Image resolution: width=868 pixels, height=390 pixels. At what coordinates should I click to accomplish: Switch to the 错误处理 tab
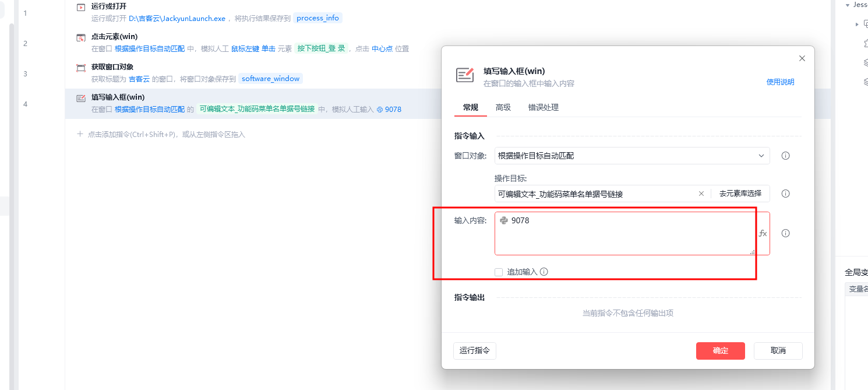[544, 107]
